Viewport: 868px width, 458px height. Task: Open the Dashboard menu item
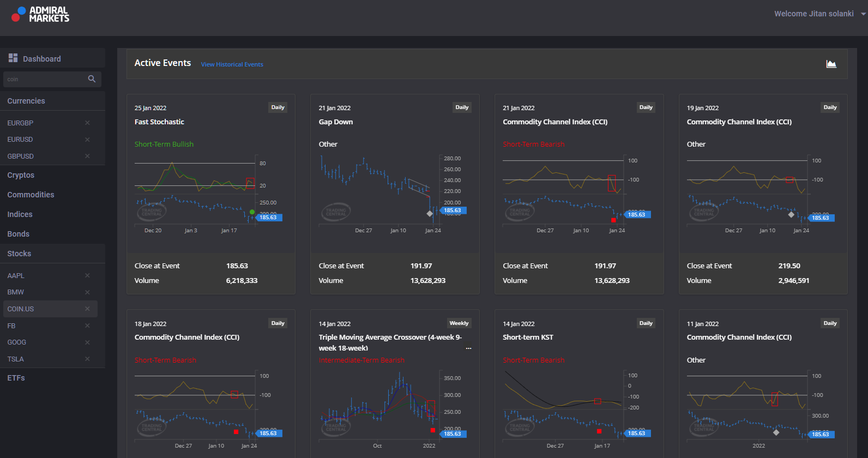pyautogui.click(x=41, y=58)
